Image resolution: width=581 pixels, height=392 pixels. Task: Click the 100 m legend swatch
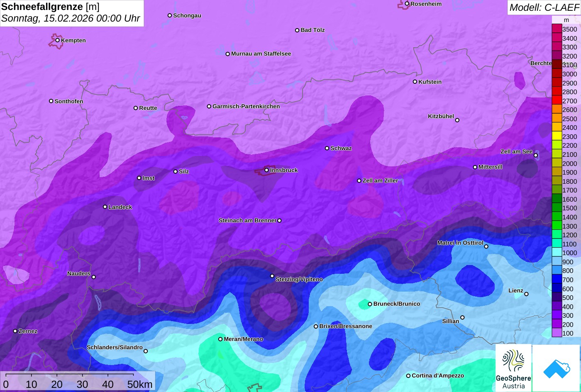pyautogui.click(x=557, y=333)
